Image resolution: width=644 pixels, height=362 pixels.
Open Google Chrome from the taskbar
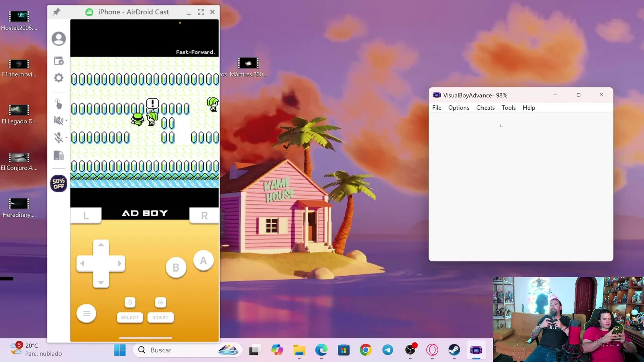(366, 350)
